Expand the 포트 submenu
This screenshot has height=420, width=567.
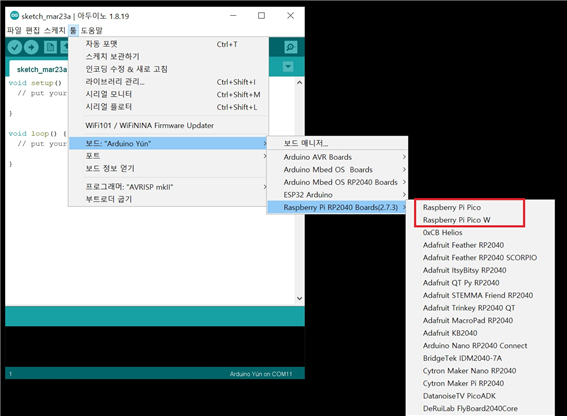[168, 156]
